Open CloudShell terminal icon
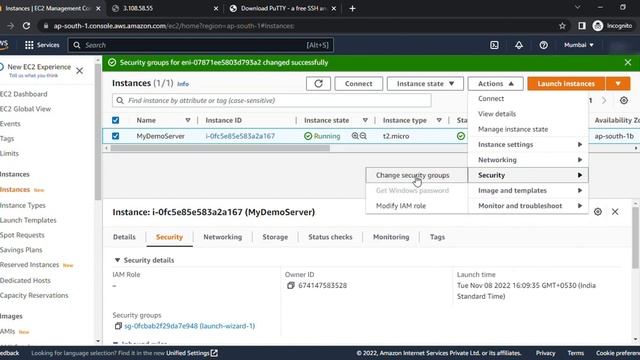640x360 pixels. [x=494, y=45]
